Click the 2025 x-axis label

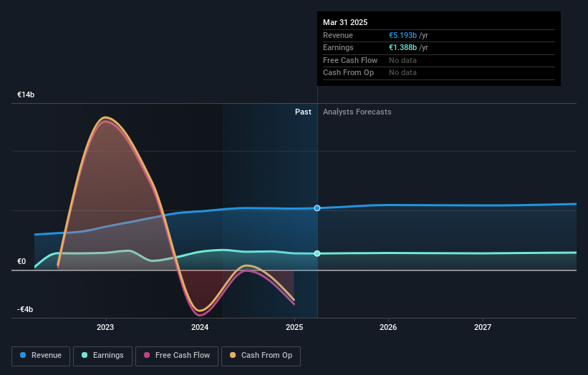point(294,327)
